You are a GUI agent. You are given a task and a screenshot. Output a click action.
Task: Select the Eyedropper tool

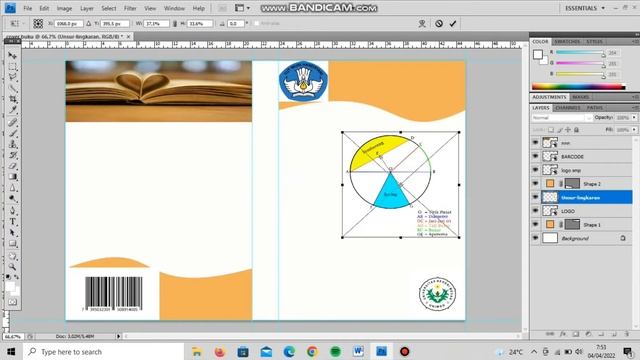click(x=13, y=110)
